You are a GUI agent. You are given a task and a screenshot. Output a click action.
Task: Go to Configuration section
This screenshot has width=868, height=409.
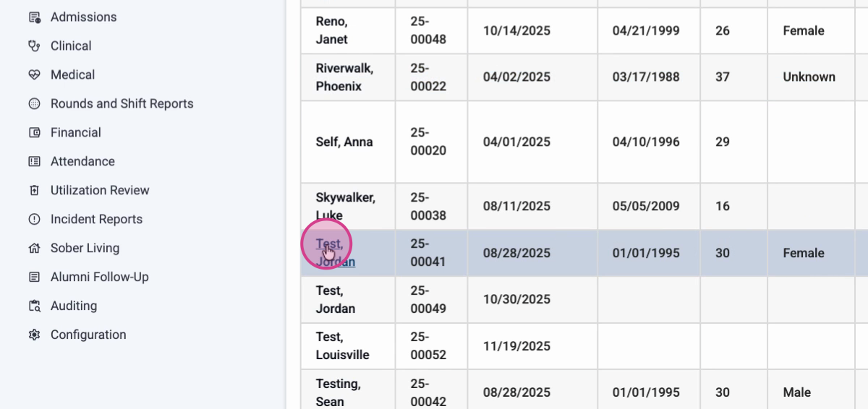[88, 335]
